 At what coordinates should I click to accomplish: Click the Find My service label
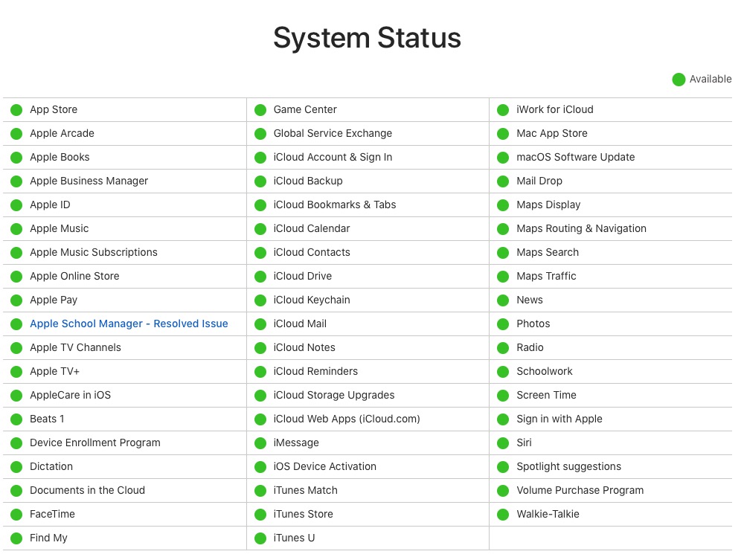point(48,538)
